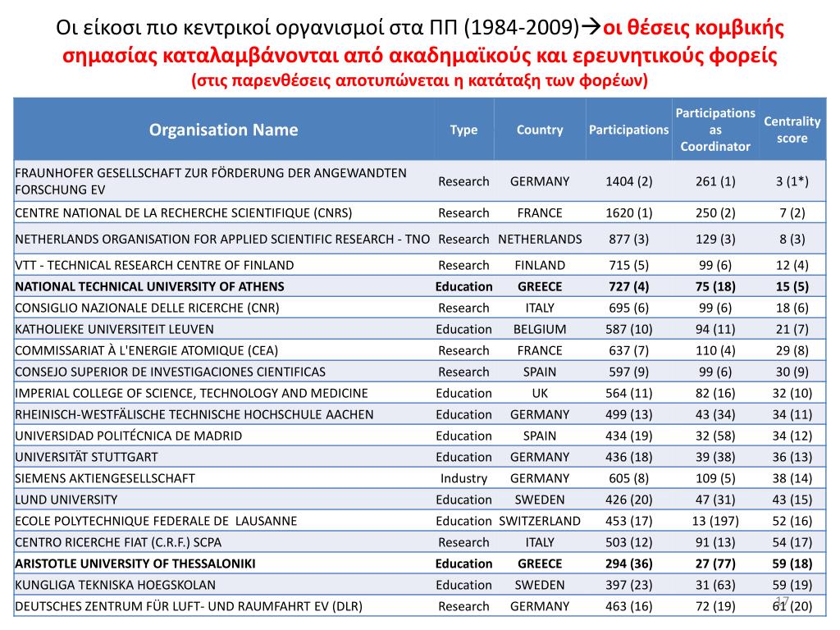Select LUND UNIVERSITY name cell
The width and height of the screenshot is (840, 630).
pos(66,500)
